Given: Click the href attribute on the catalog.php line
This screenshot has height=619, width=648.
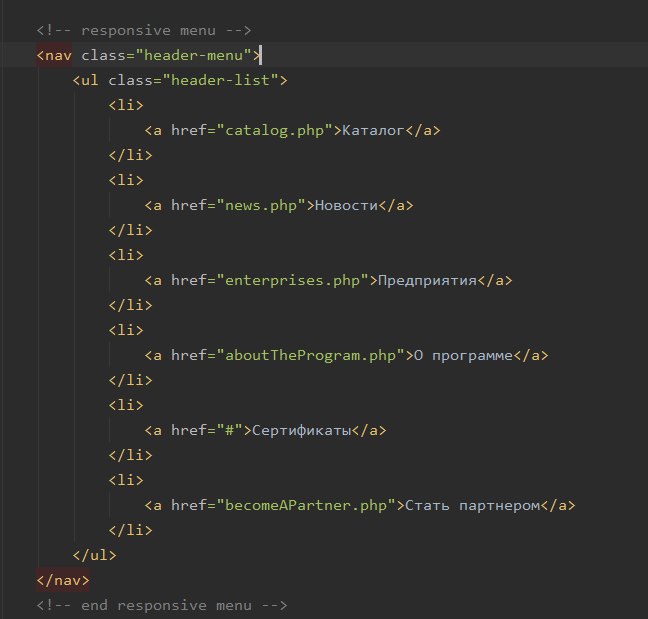Looking at the screenshot, I should 189,131.
